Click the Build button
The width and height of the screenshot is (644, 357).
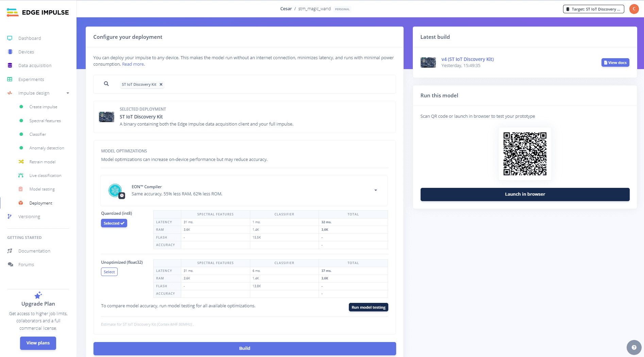click(x=244, y=348)
